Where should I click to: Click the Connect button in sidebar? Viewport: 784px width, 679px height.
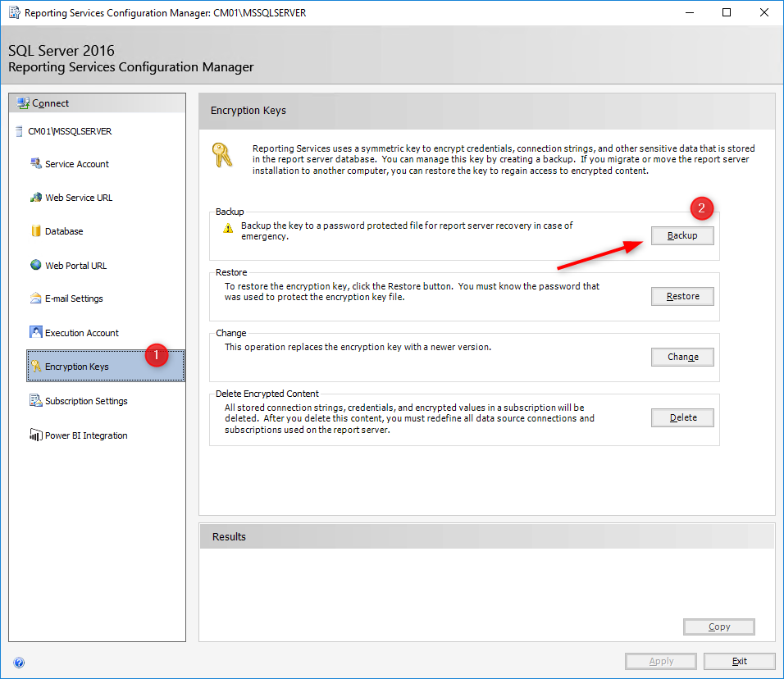(97, 103)
